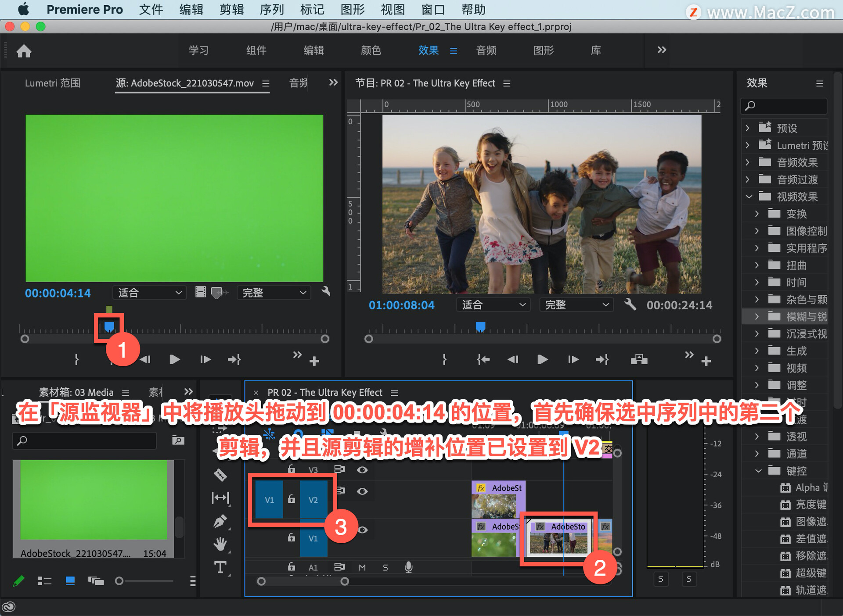Screen dimensions: 843x616
Task: Click the program timecode 01:00:08:04
Action: 401,305
